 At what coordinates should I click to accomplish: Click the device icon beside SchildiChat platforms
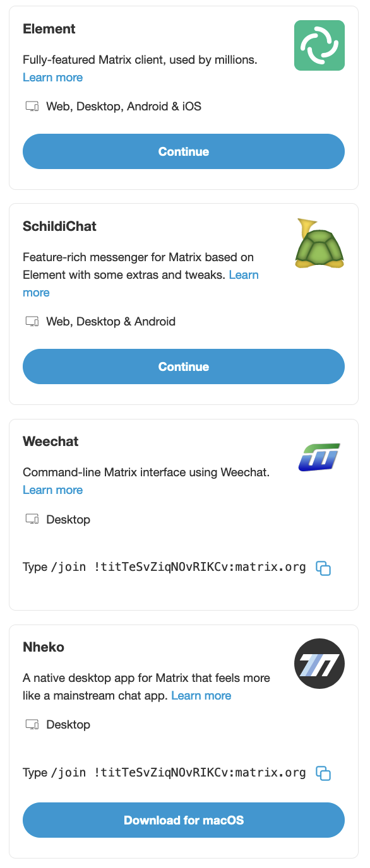click(32, 322)
